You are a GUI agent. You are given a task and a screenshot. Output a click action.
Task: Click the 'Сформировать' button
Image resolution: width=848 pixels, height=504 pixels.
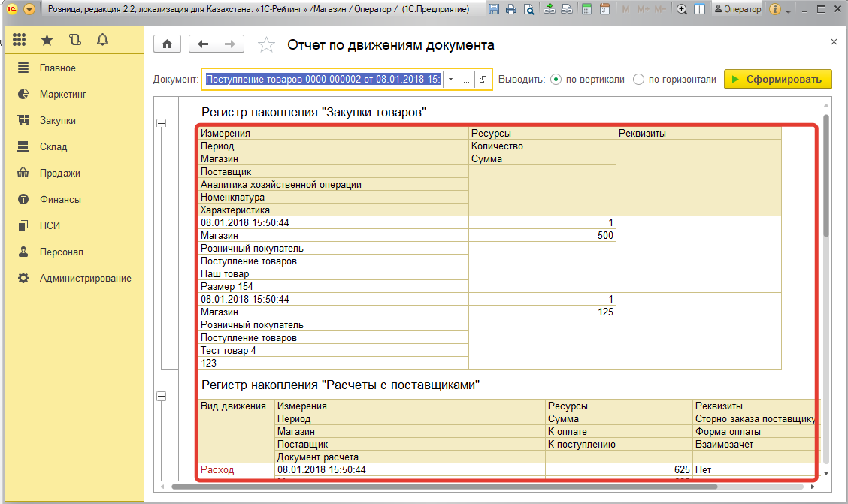pos(777,80)
